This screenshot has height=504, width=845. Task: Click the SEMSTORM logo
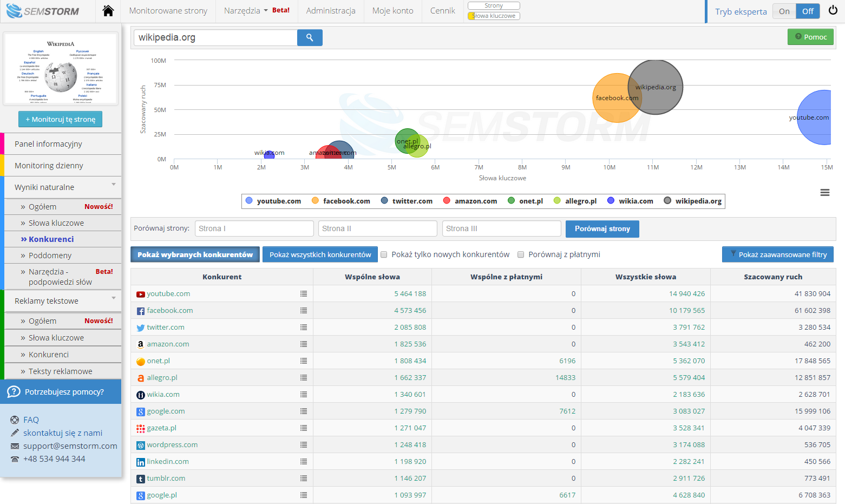tap(43, 11)
